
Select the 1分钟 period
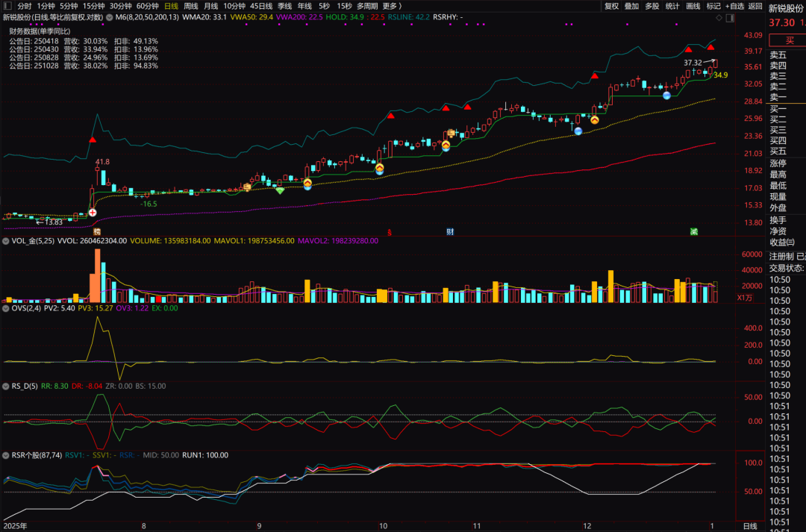[x=46, y=6]
